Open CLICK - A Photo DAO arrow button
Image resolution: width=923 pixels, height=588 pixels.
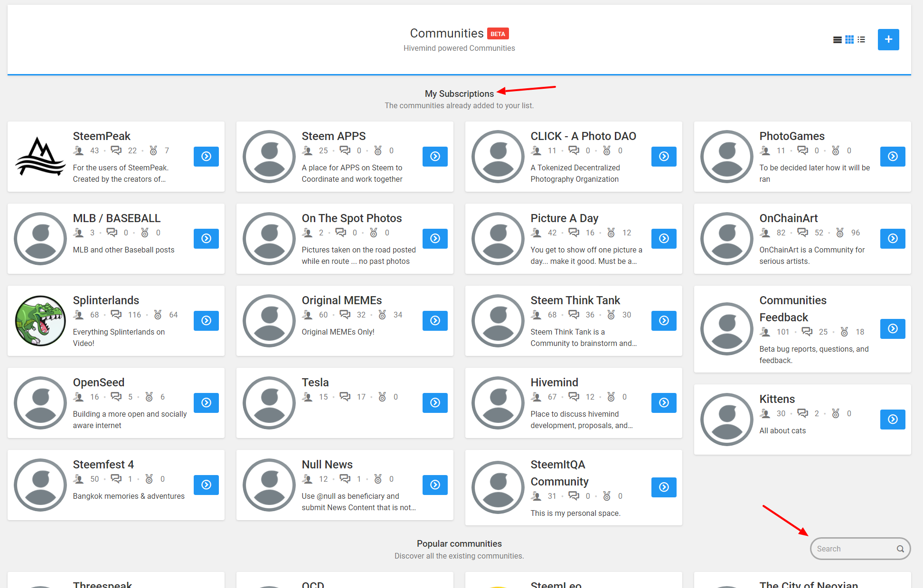pyautogui.click(x=664, y=157)
